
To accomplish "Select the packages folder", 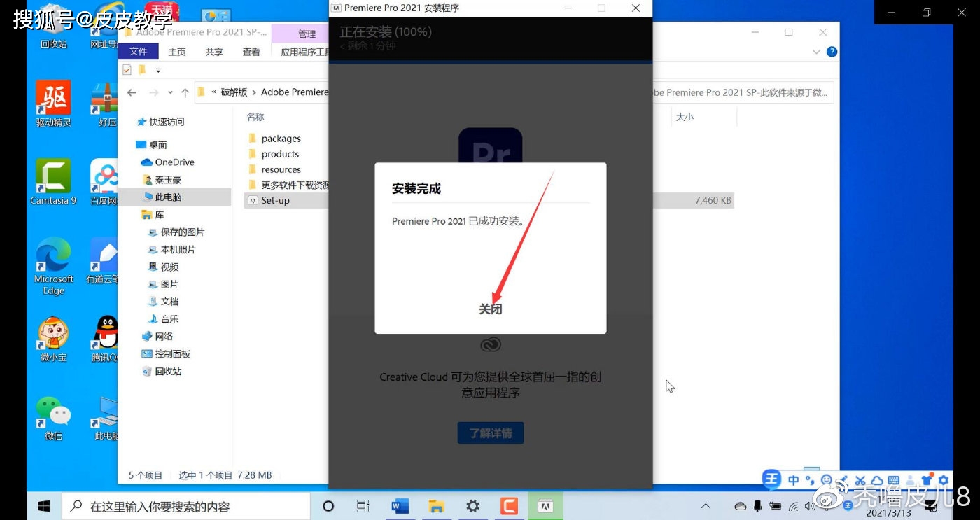I will click(x=281, y=139).
